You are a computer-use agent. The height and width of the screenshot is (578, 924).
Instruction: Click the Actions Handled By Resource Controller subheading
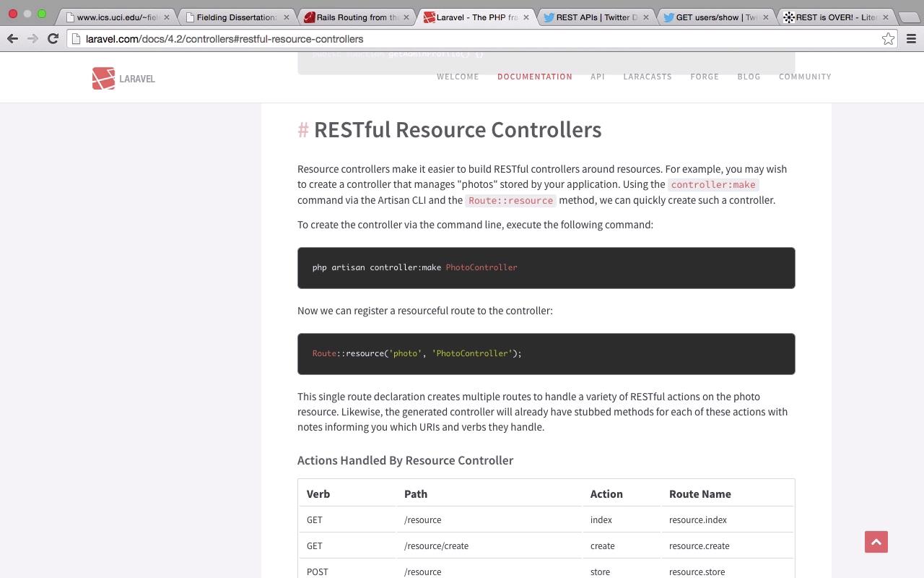tap(405, 460)
